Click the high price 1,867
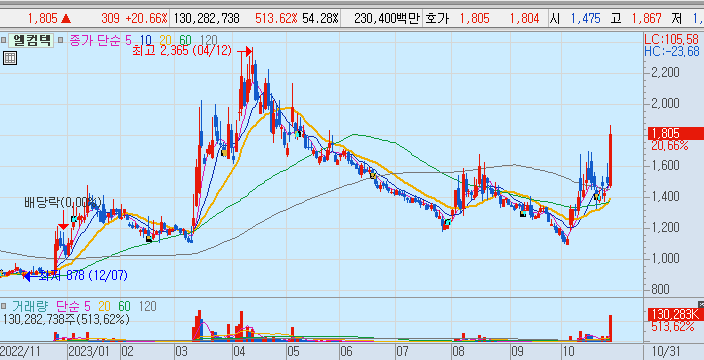Image resolution: width=704 pixels, height=360 pixels. coord(647,18)
